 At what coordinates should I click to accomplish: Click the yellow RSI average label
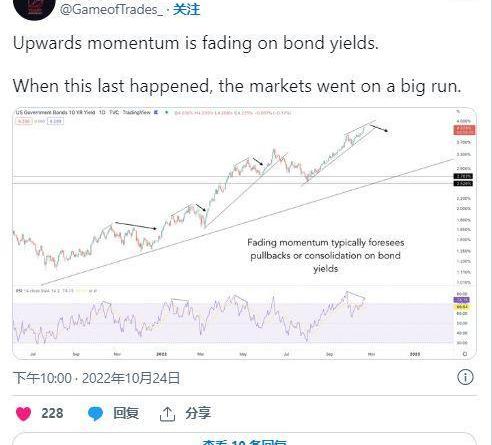(461, 307)
